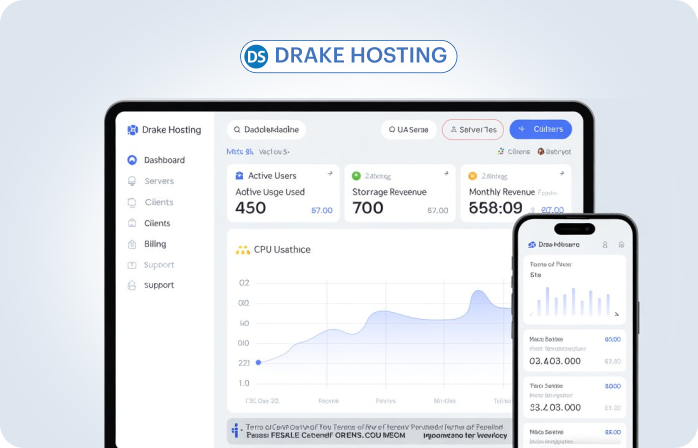
Task: Click the blue data point on CPU chart
Action: [258, 362]
